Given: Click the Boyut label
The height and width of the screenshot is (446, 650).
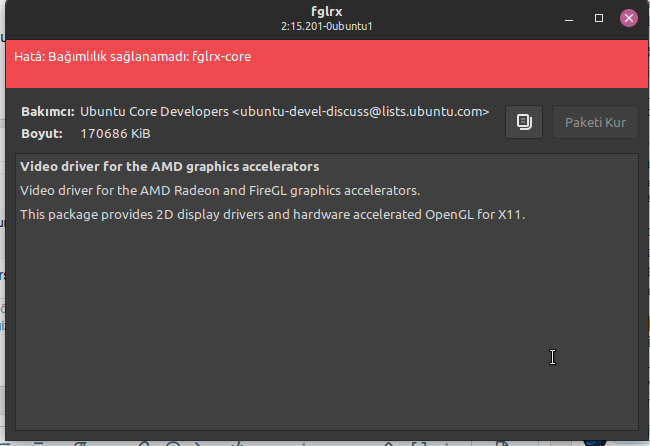Looking at the screenshot, I should pyautogui.click(x=41, y=133).
